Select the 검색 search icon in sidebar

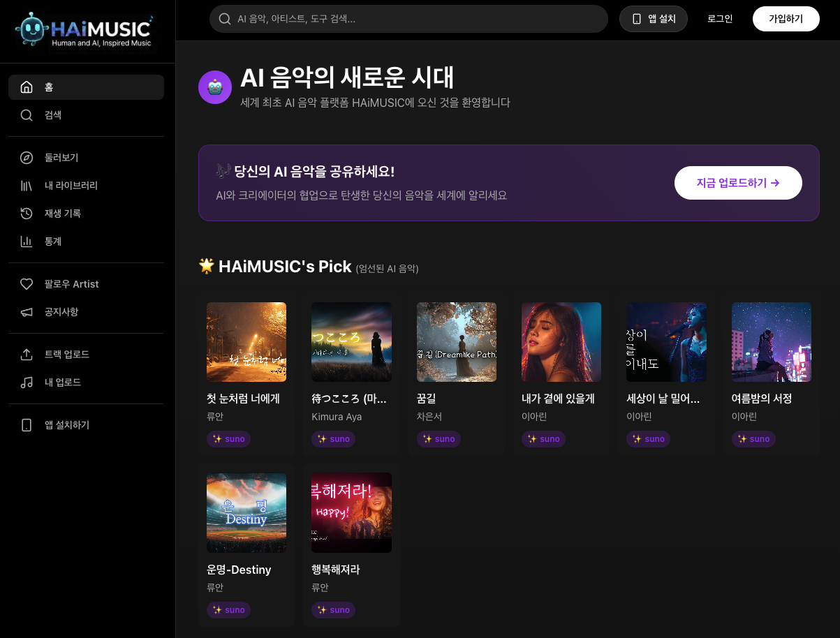[x=27, y=114]
